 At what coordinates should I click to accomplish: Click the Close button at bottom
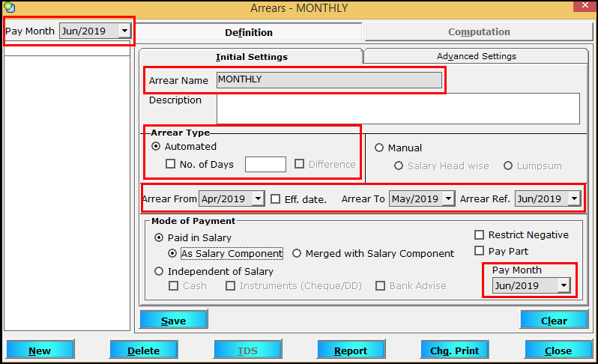tap(558, 349)
